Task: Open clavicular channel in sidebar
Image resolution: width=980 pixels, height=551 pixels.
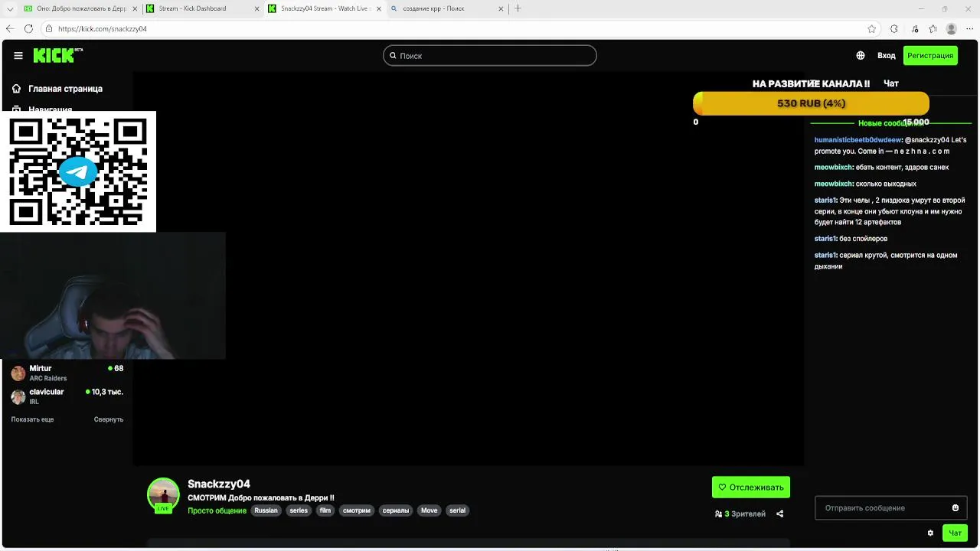Action: point(67,396)
